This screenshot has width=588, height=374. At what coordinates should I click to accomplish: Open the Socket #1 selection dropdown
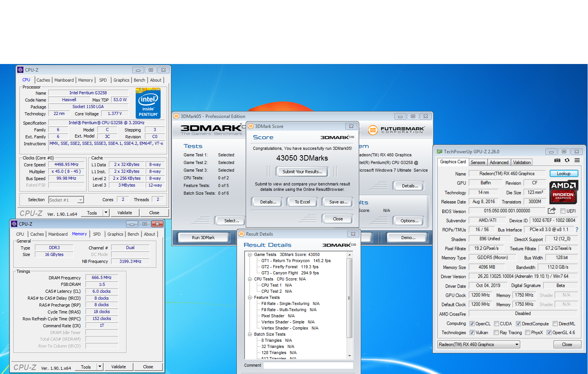66,200
